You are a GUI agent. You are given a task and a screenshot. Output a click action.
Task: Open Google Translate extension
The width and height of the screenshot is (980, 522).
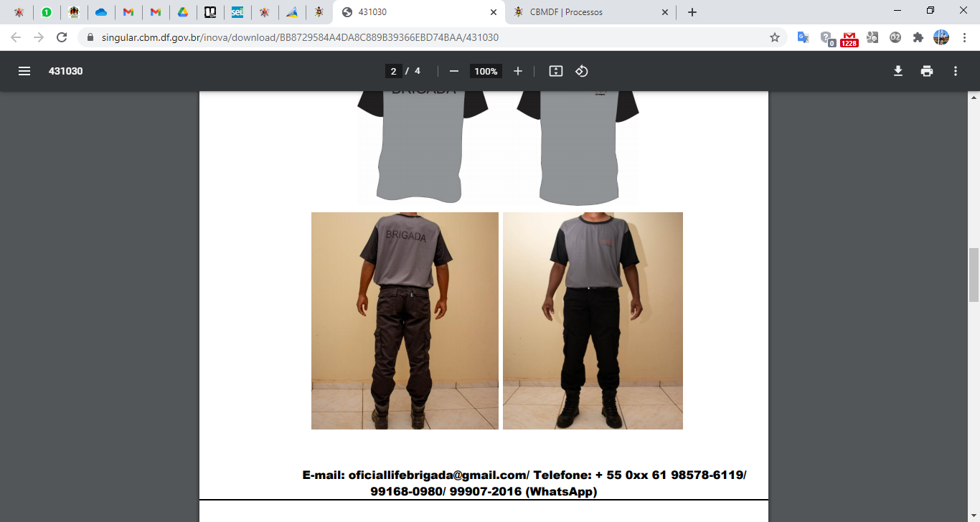pyautogui.click(x=804, y=37)
